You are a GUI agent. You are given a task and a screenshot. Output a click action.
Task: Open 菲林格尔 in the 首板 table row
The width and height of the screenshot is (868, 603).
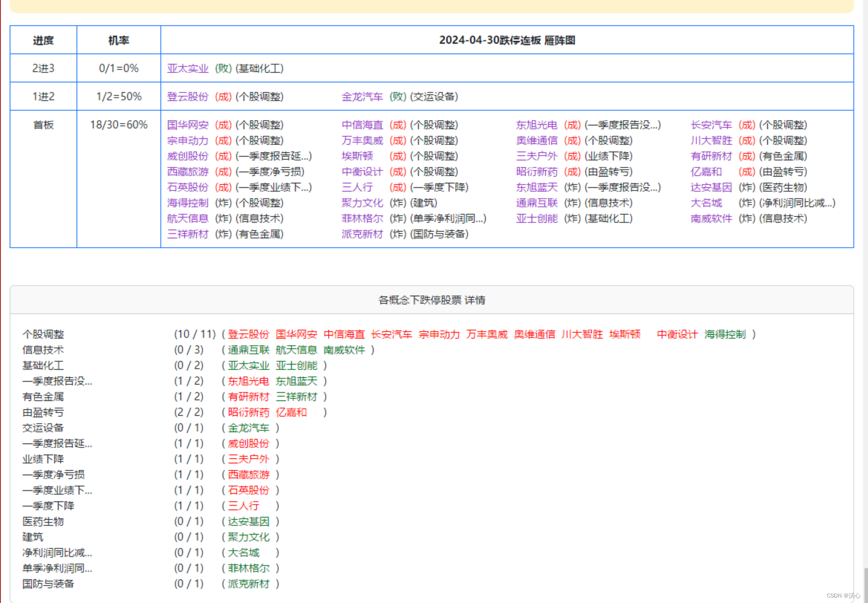point(362,218)
